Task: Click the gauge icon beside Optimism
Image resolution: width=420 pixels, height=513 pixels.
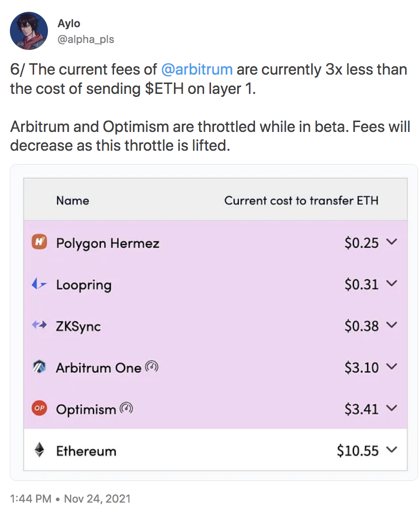Action: tap(126, 408)
